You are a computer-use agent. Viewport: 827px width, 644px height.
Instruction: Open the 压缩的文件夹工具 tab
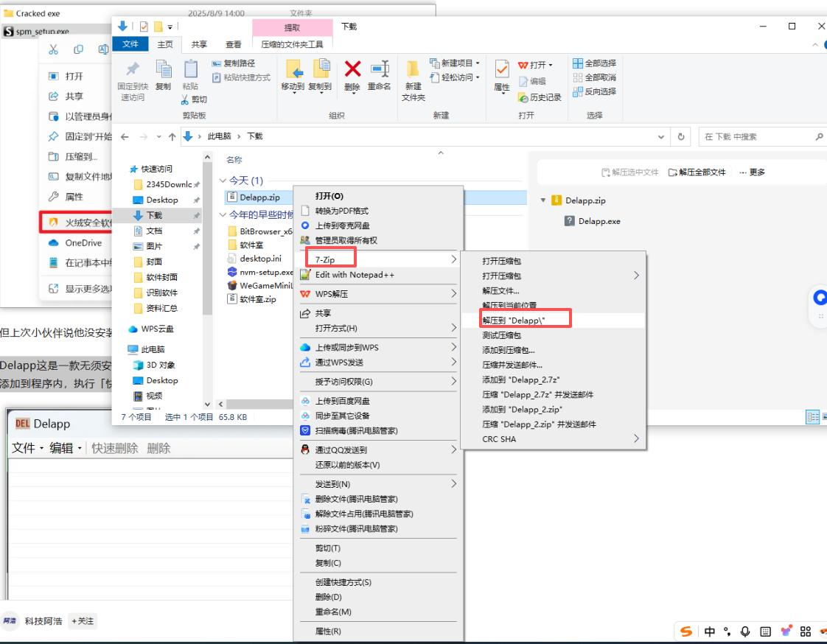click(292, 44)
